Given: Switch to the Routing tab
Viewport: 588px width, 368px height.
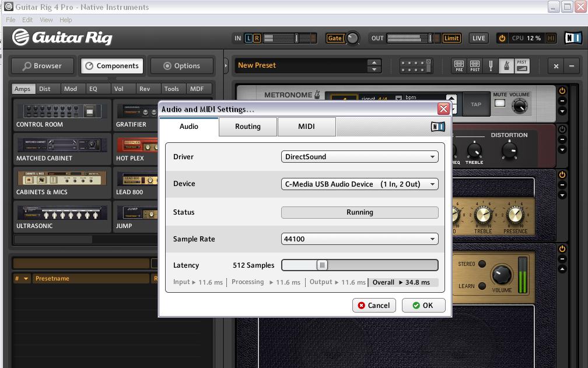Looking at the screenshot, I should [x=248, y=127].
